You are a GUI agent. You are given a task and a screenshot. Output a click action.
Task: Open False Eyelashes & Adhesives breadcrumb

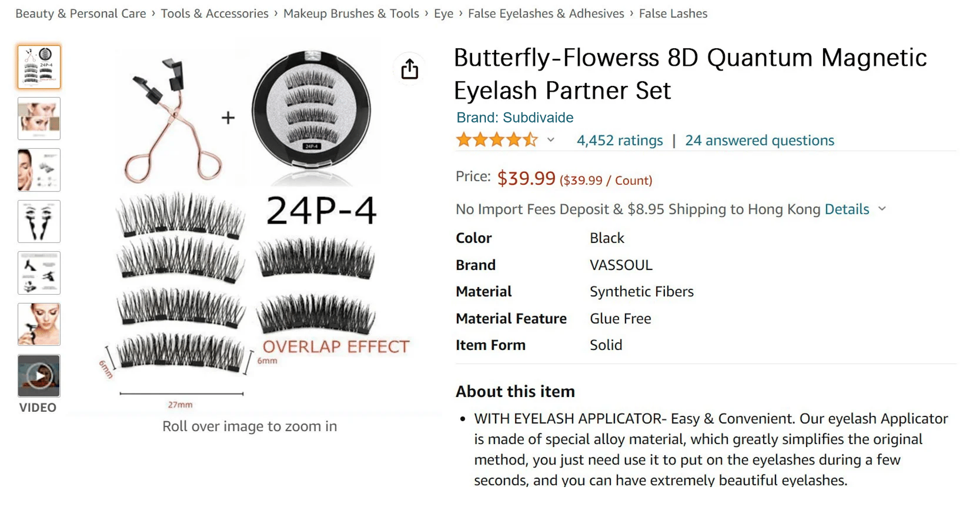[546, 13]
